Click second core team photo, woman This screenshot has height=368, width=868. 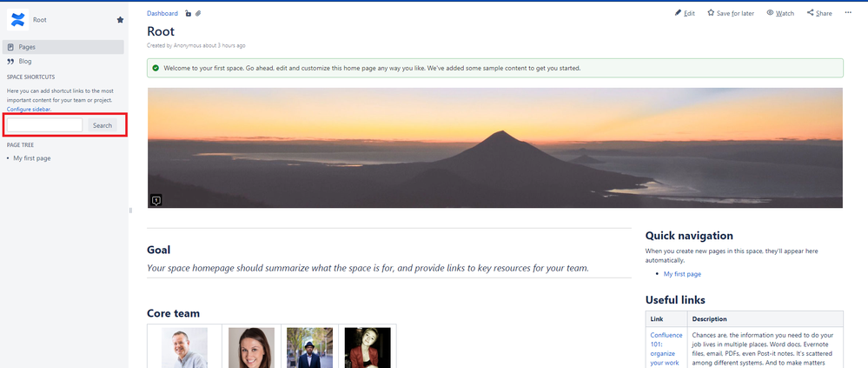pyautogui.click(x=251, y=348)
